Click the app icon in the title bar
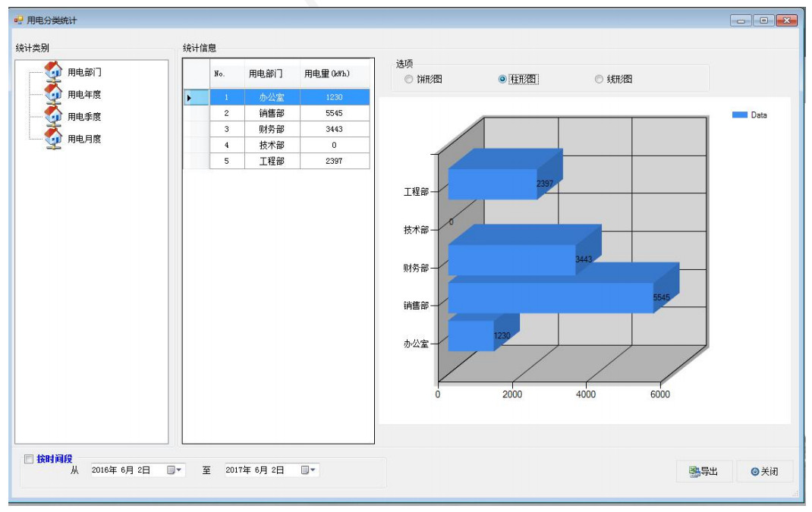This screenshot has height=512, width=812. [19, 20]
